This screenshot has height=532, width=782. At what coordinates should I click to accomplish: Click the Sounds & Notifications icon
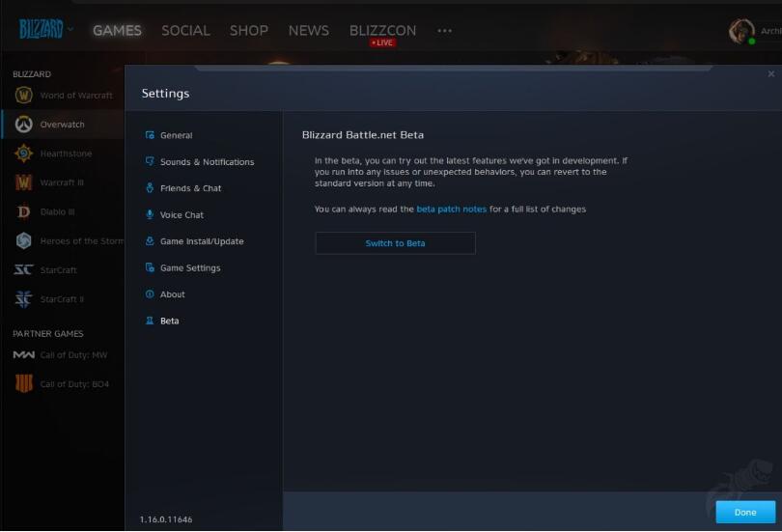pyautogui.click(x=150, y=161)
